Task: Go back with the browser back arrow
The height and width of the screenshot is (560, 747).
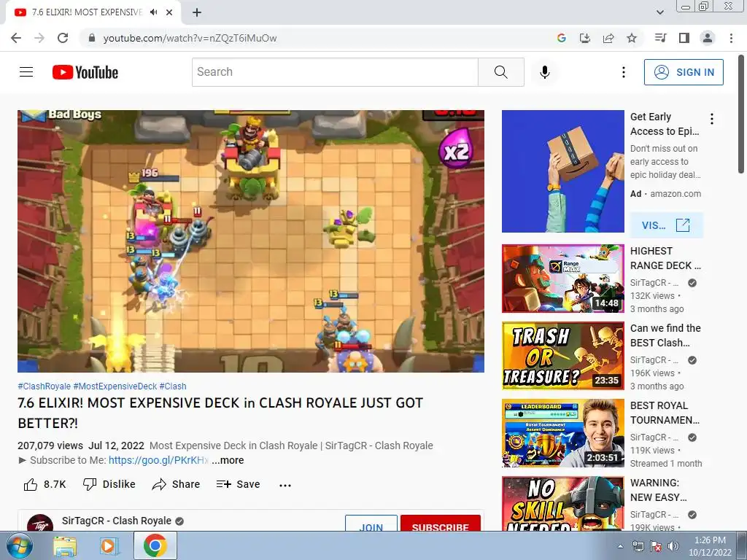Action: [x=16, y=38]
